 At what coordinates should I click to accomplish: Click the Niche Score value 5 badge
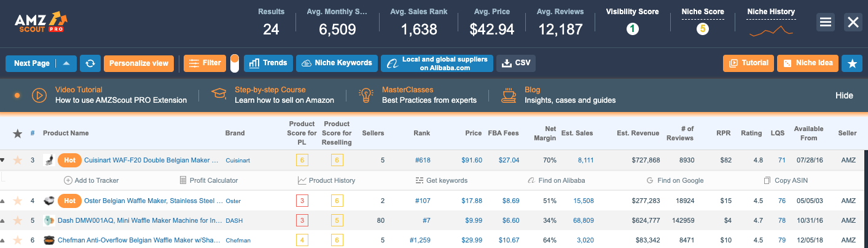coord(703,28)
